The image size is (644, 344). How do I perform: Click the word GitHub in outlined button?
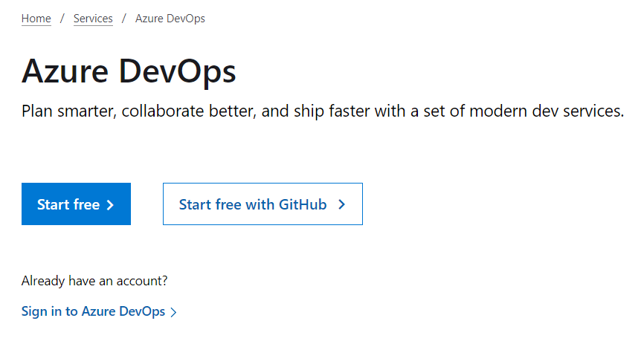303,204
